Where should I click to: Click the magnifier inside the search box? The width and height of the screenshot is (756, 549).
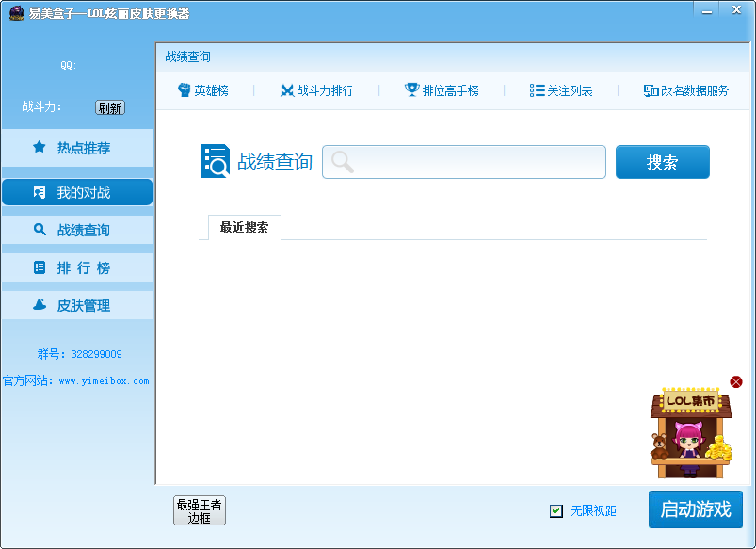(343, 162)
